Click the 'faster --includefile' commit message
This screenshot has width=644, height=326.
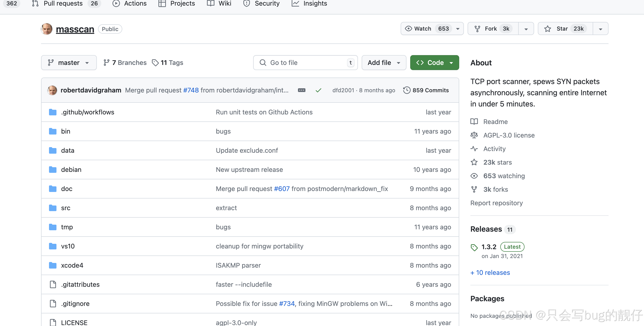coord(244,284)
